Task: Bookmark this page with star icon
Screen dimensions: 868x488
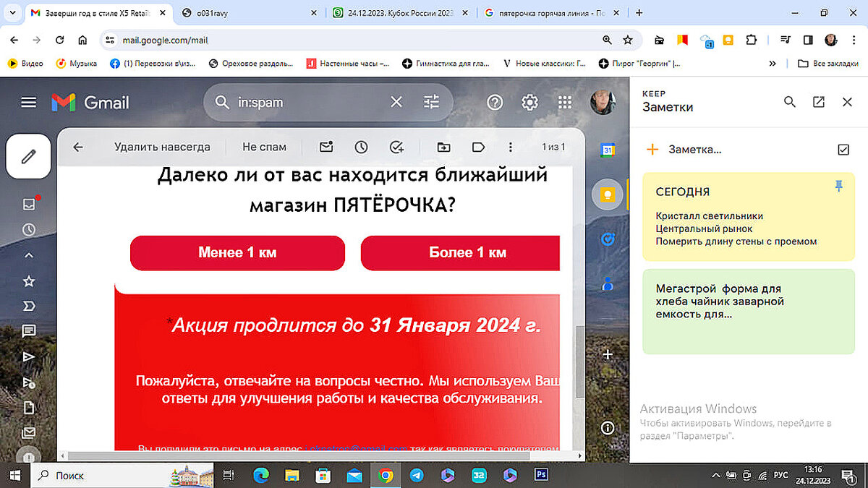Action: [x=628, y=40]
